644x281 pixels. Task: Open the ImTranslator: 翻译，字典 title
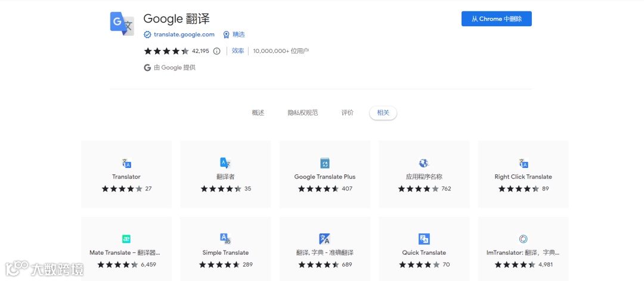523,252
